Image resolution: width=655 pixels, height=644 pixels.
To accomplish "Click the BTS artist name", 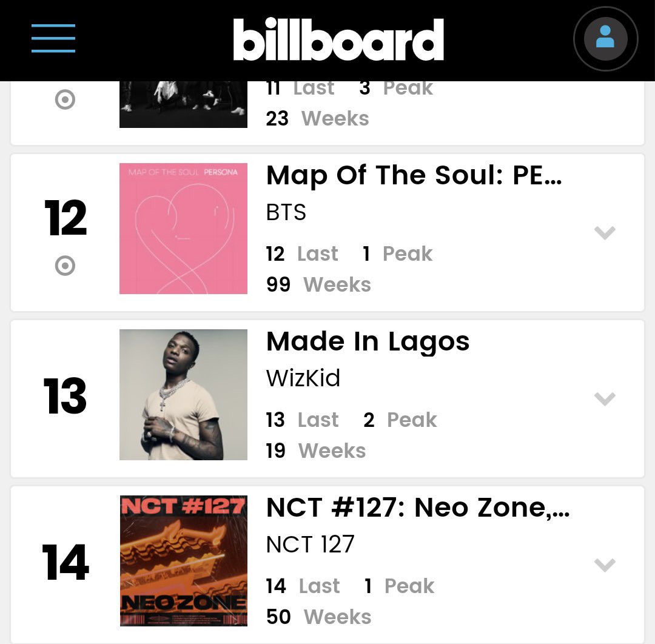I will (286, 212).
